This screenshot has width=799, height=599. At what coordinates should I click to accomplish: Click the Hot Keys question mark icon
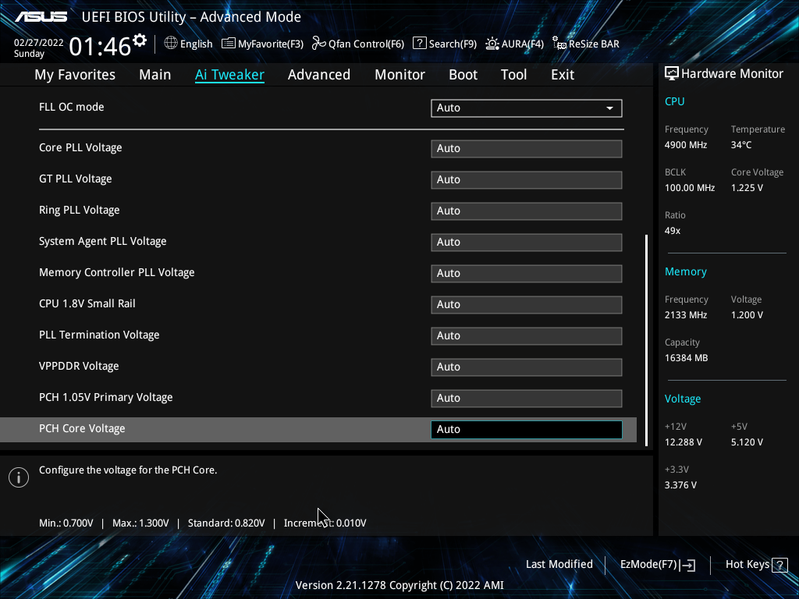(780, 565)
